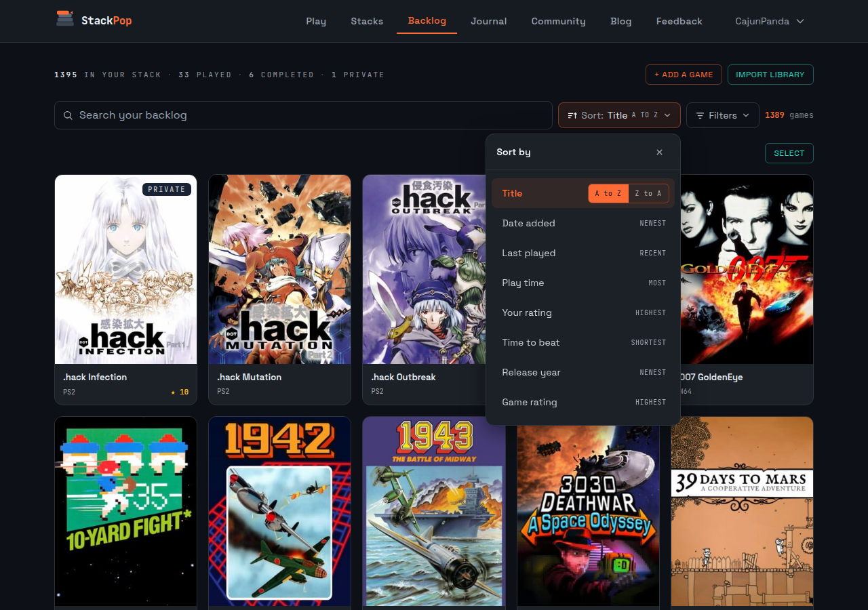Screen dimensions: 868x610
Task: Focus the Search your backlog field
Action: click(x=303, y=115)
